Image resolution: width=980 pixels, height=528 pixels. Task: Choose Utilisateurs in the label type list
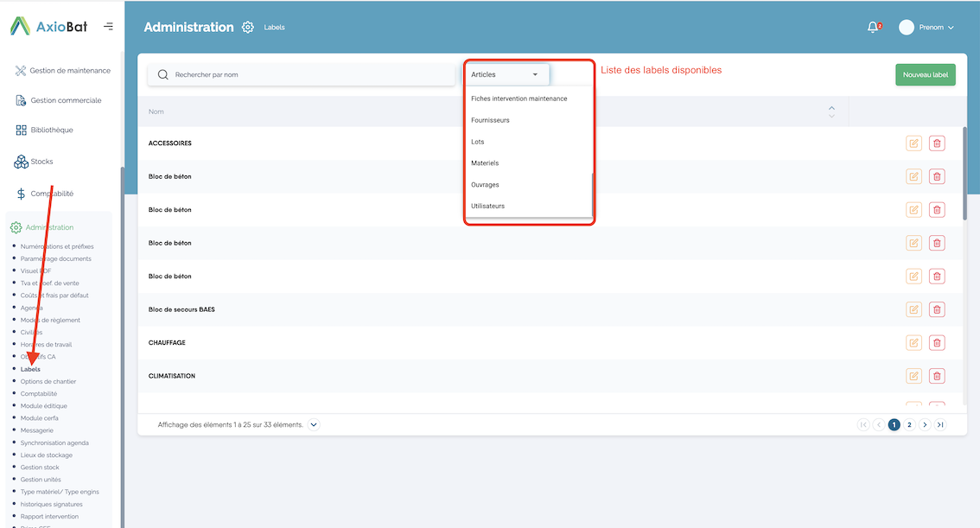(x=487, y=206)
